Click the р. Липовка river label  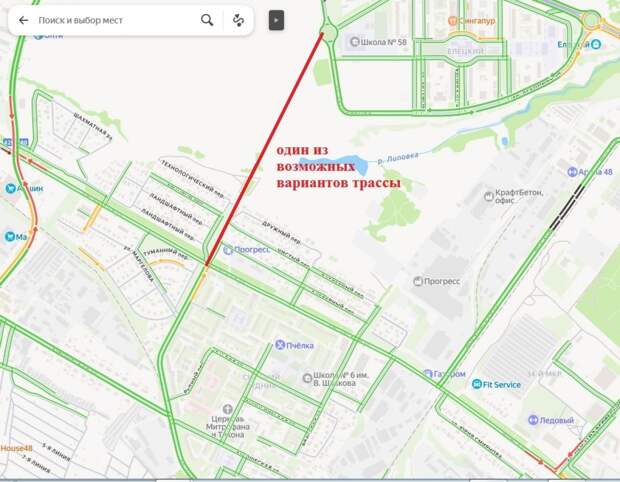point(397,159)
